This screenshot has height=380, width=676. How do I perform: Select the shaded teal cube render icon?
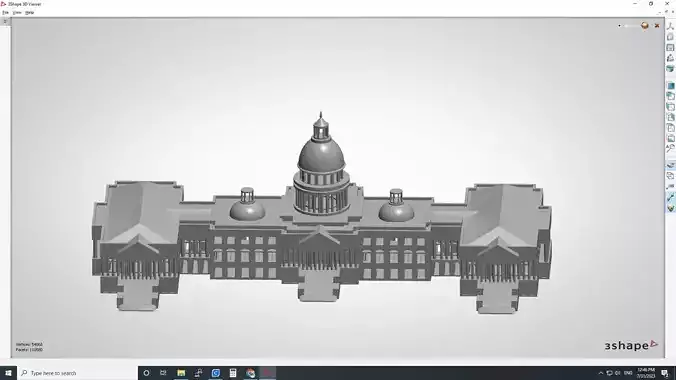[x=670, y=68]
